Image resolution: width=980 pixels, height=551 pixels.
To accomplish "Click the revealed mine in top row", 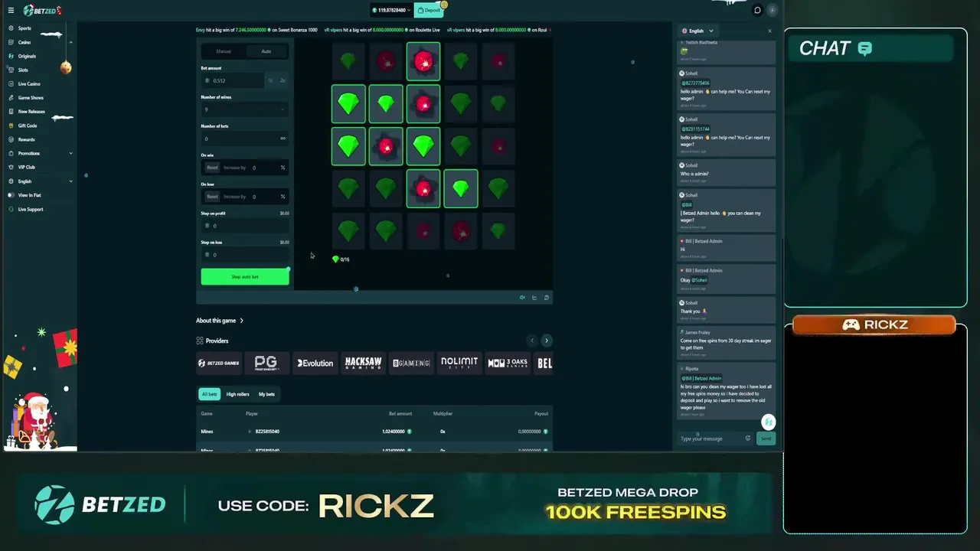I will coord(423,61).
